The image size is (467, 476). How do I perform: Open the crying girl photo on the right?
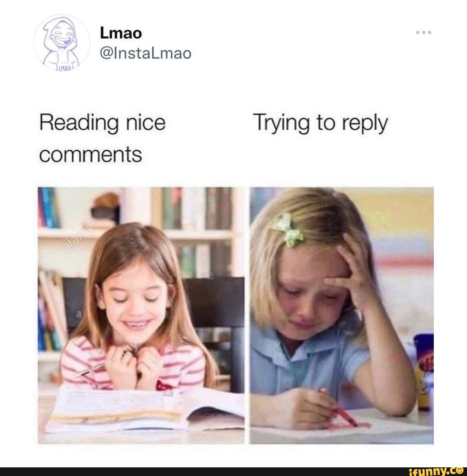pos(341,315)
